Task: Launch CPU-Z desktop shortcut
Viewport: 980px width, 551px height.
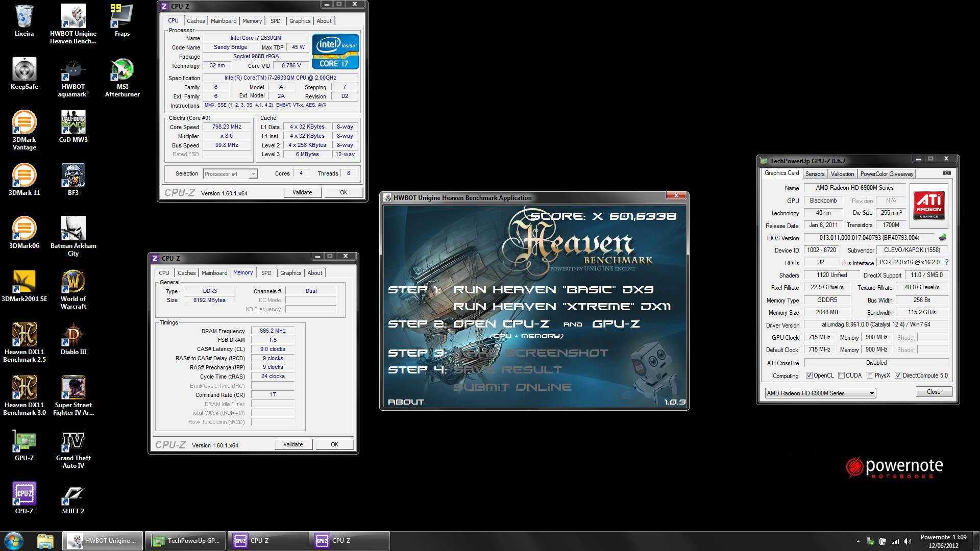Action: (24, 498)
